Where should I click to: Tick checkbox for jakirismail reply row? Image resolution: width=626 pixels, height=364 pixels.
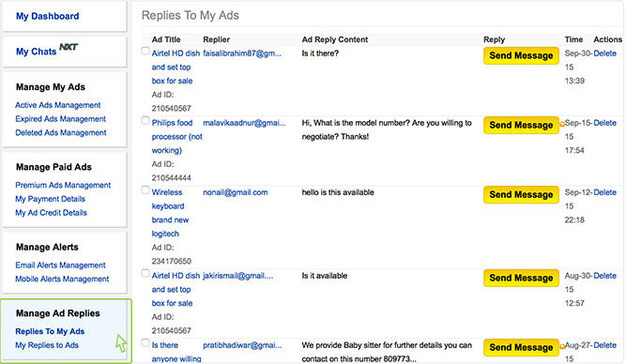tap(145, 273)
